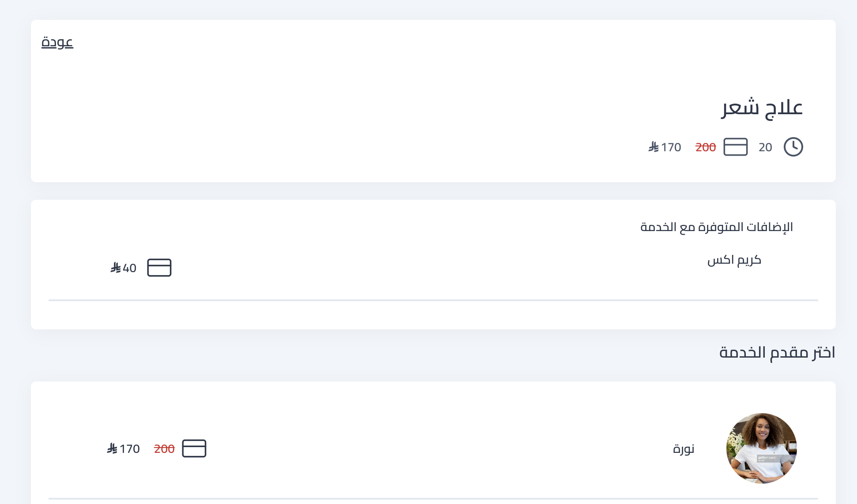Click the crossed-out 200 price in header

pyautogui.click(x=706, y=147)
